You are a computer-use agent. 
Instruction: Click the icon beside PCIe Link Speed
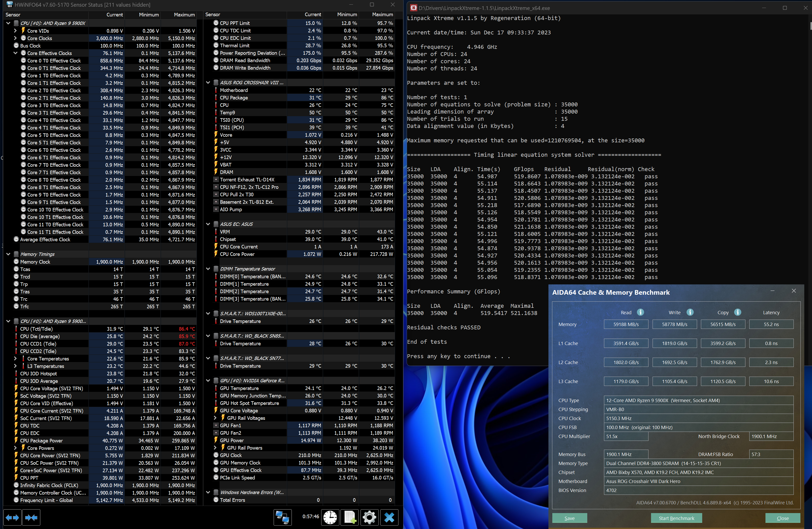(x=216, y=477)
